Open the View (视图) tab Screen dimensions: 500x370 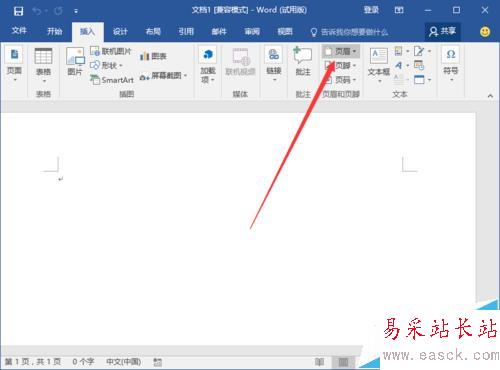[x=285, y=32]
